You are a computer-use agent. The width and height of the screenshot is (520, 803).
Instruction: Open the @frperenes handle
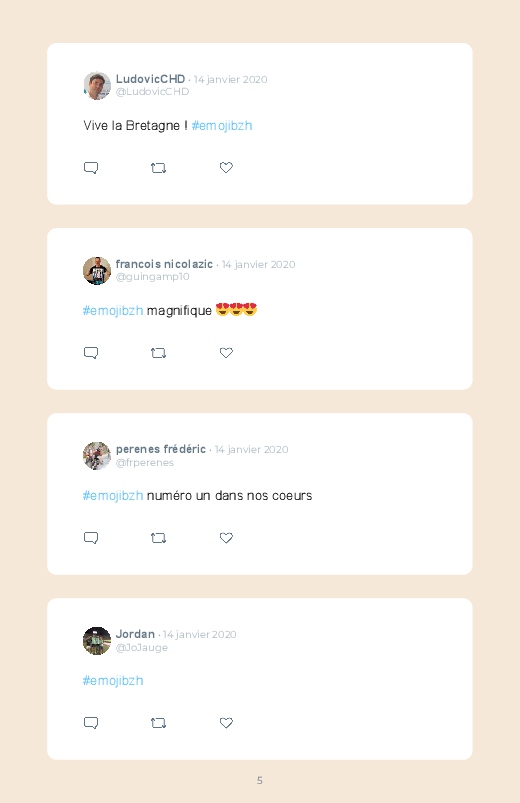pyautogui.click(x=145, y=462)
